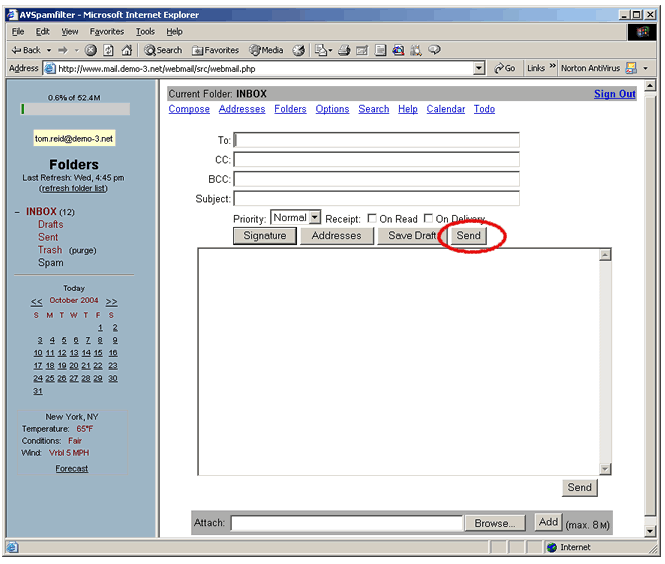Enable the On Read receipt checkbox
The width and height of the screenshot is (665, 564).
point(372,219)
